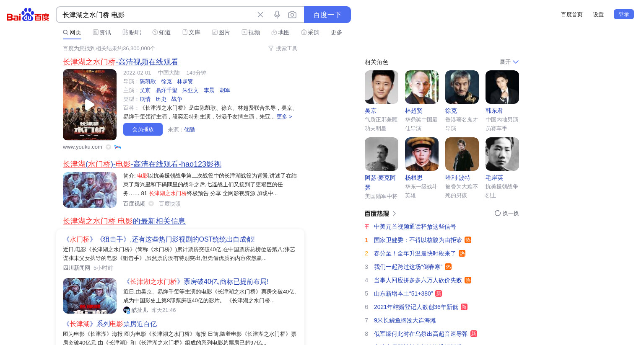Click the 百度一下 search button
Viewport: 644px width, 345px height.
pos(327,15)
